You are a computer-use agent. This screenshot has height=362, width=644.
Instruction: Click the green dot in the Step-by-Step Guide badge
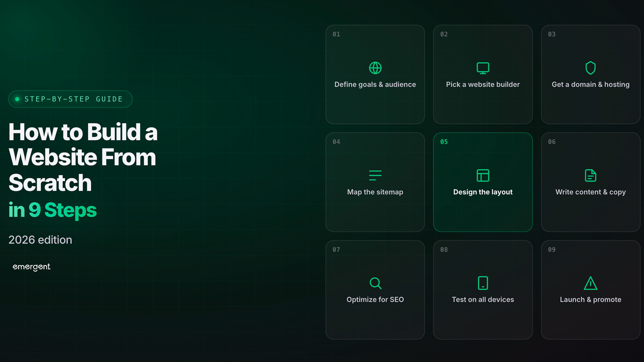point(17,99)
